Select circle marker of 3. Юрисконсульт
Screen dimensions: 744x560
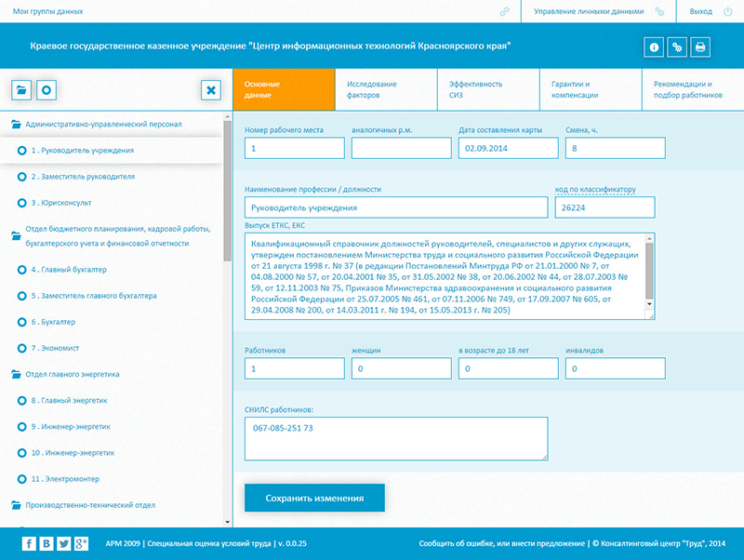21,203
